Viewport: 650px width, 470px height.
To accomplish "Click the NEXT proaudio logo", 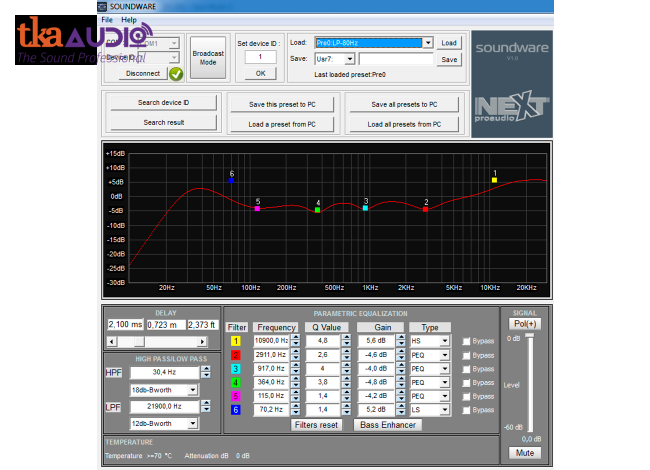I will [511, 108].
